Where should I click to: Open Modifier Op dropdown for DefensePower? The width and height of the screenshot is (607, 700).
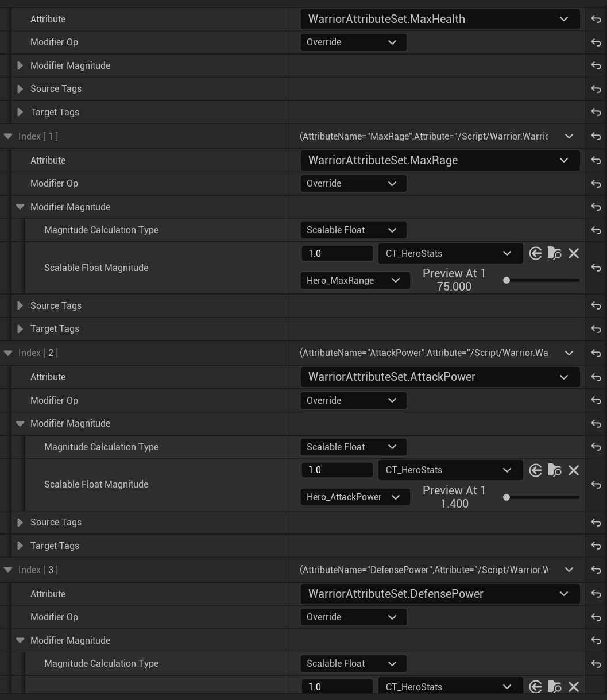353,617
